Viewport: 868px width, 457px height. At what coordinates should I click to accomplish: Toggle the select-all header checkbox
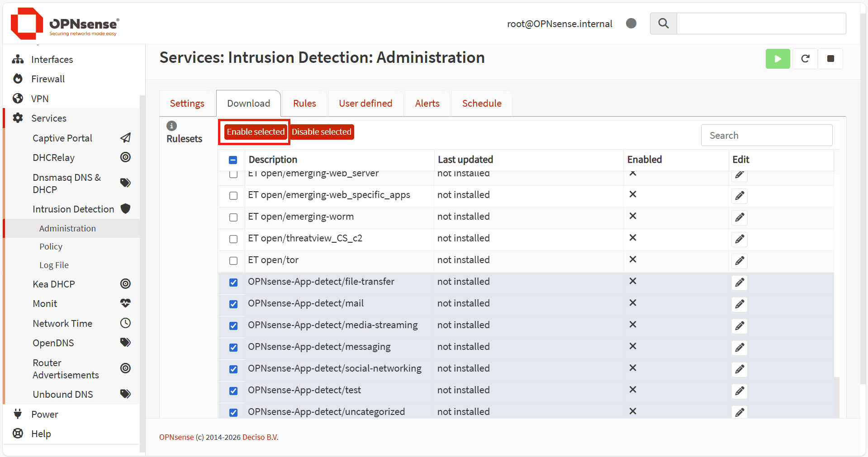(233, 160)
